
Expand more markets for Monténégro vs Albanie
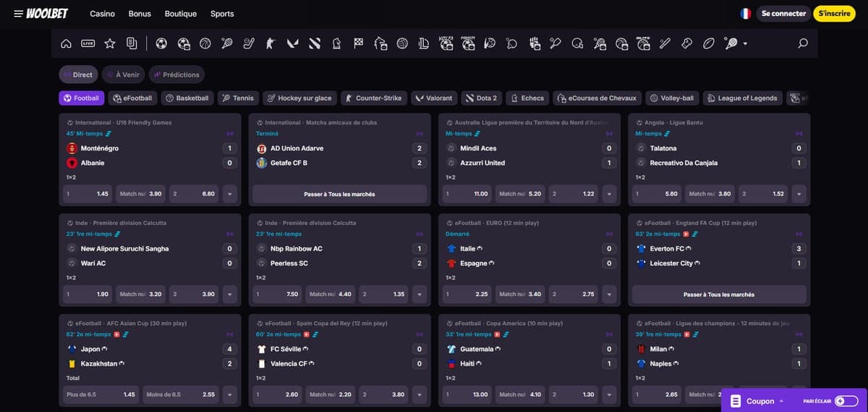pyautogui.click(x=230, y=194)
